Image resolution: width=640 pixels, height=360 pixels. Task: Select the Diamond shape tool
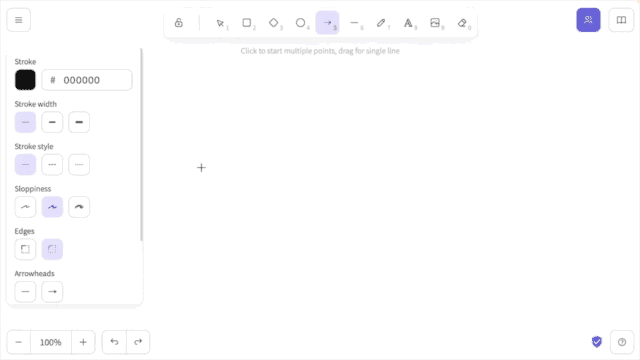[273, 23]
